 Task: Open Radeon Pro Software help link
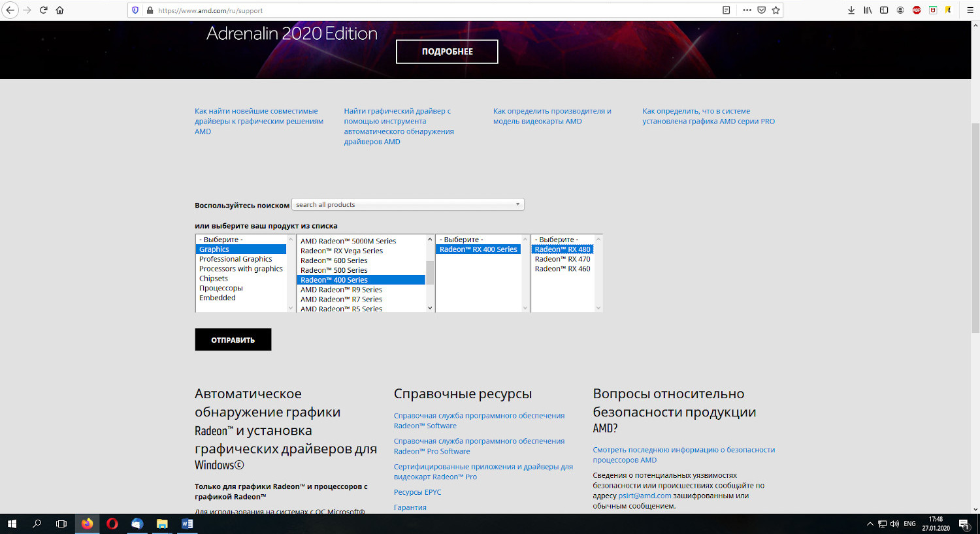479,446
